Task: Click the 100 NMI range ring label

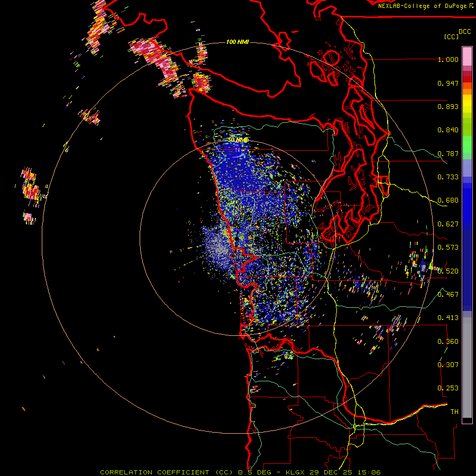Action: click(x=237, y=42)
